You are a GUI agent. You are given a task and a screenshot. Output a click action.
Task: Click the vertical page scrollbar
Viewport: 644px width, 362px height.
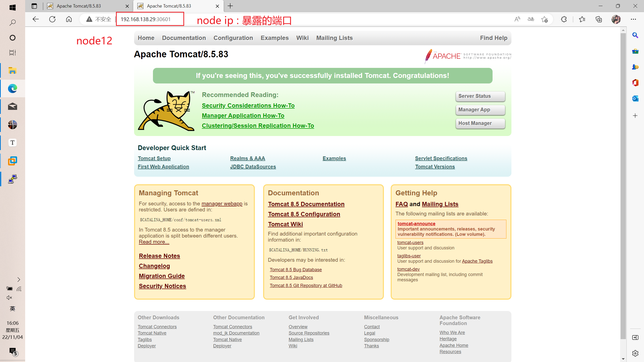point(623,186)
